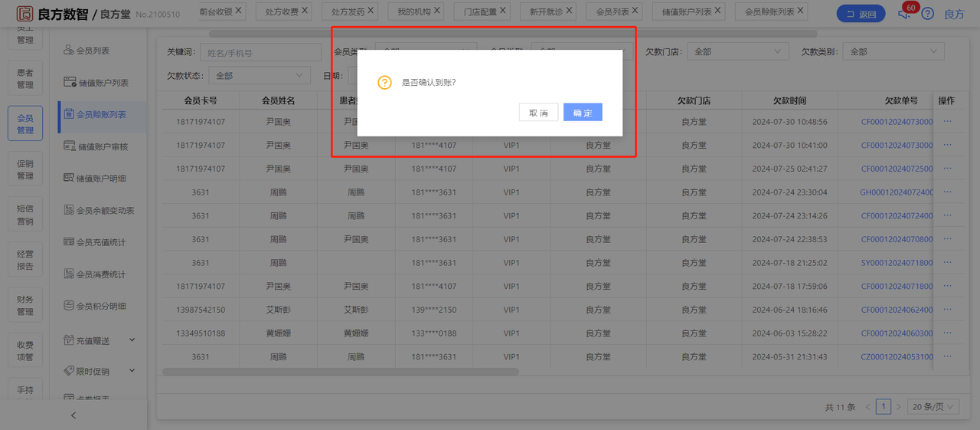Image resolution: width=980 pixels, height=430 pixels.
Task: Close the 我的机构 tab
Action: pyautogui.click(x=436, y=11)
